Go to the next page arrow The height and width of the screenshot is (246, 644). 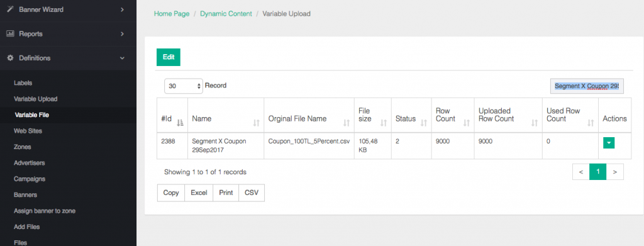[x=615, y=172]
